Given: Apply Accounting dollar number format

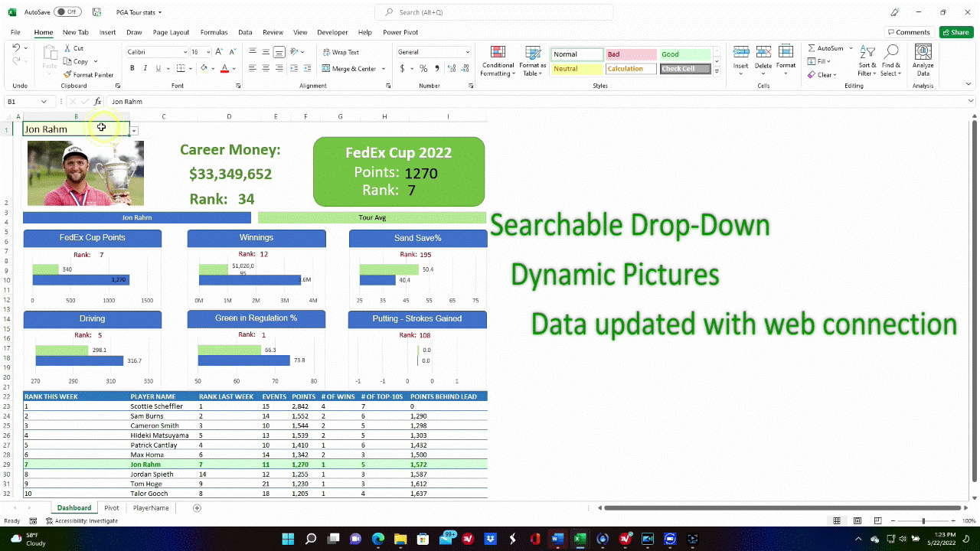Looking at the screenshot, I should 403,68.
